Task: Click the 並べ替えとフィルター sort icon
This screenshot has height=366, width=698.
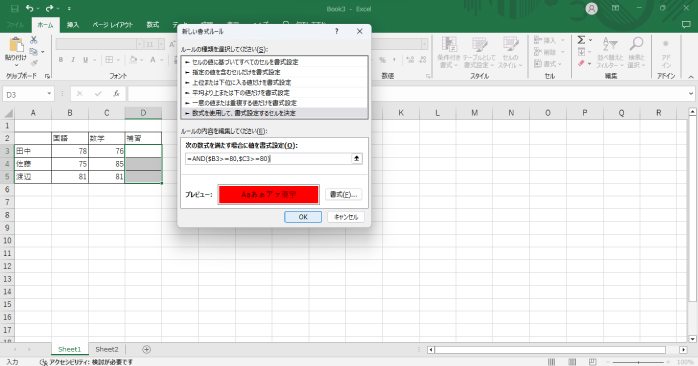Action: click(609, 45)
